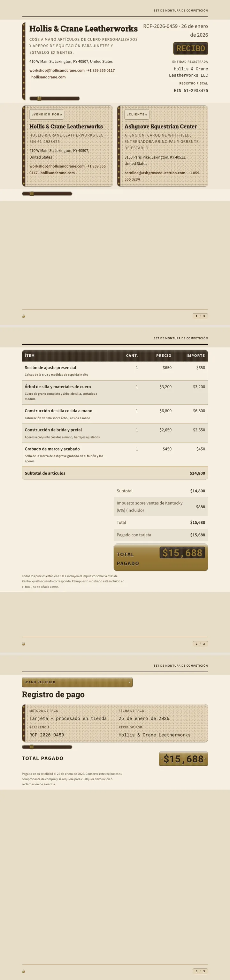This screenshot has height=980, width=230.
Task: Click the RCP-2026-0459 reference in payment record
Action: [x=46, y=735]
